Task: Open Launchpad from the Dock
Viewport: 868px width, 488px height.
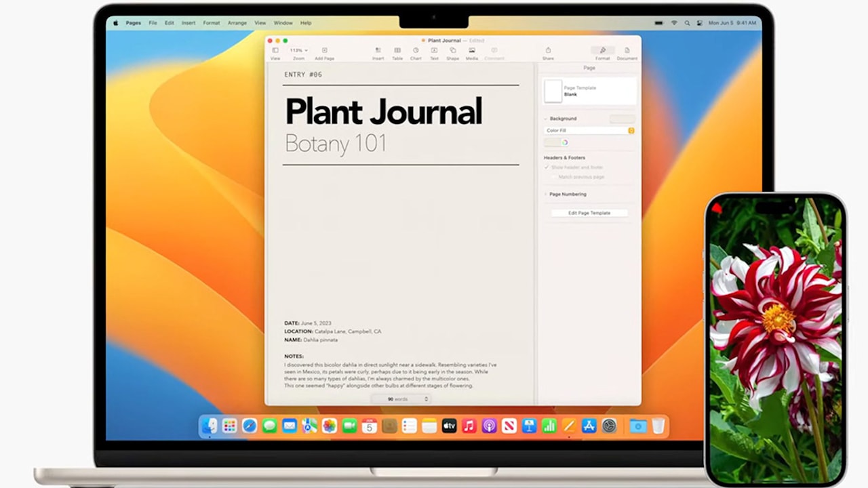Action: tap(229, 426)
